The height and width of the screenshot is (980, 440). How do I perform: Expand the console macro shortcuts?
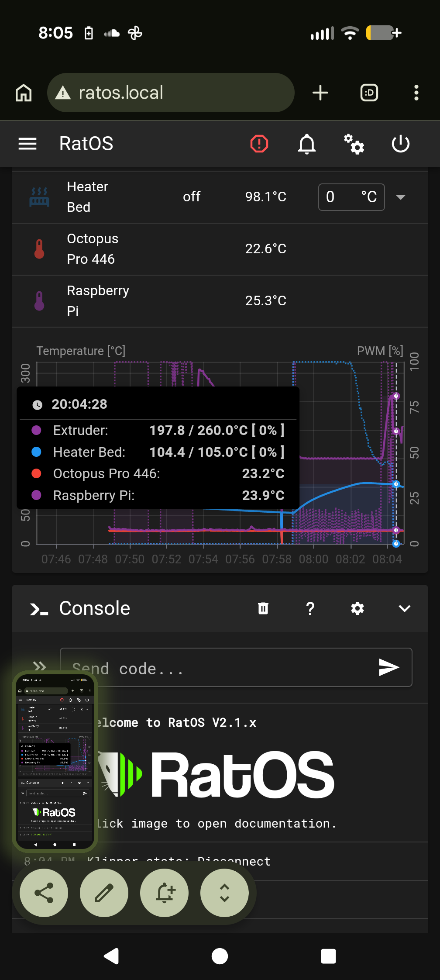point(40,667)
